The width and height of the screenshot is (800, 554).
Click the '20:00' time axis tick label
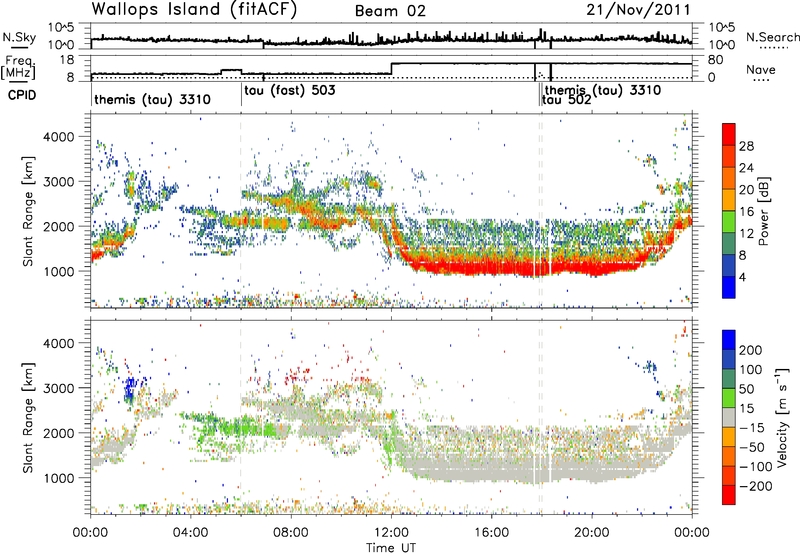(592, 533)
